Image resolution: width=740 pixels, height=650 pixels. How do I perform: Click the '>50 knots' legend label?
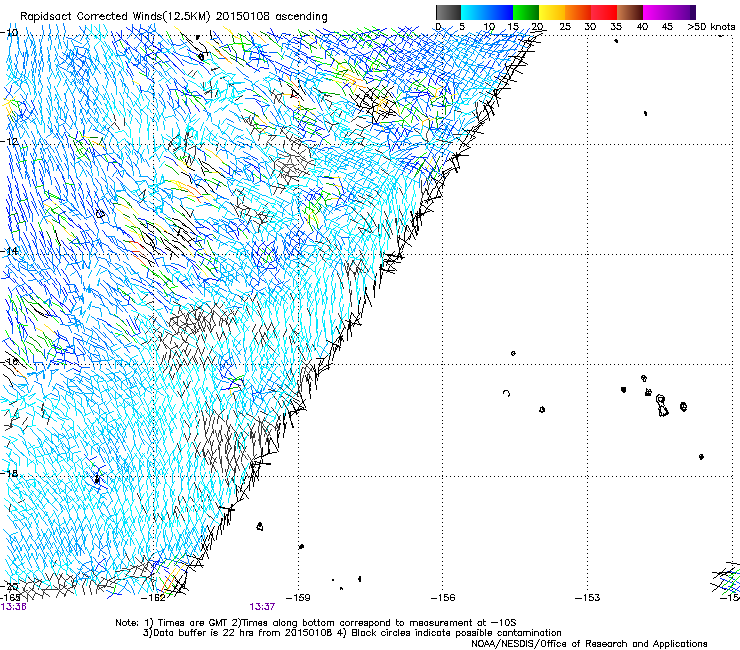711,27
